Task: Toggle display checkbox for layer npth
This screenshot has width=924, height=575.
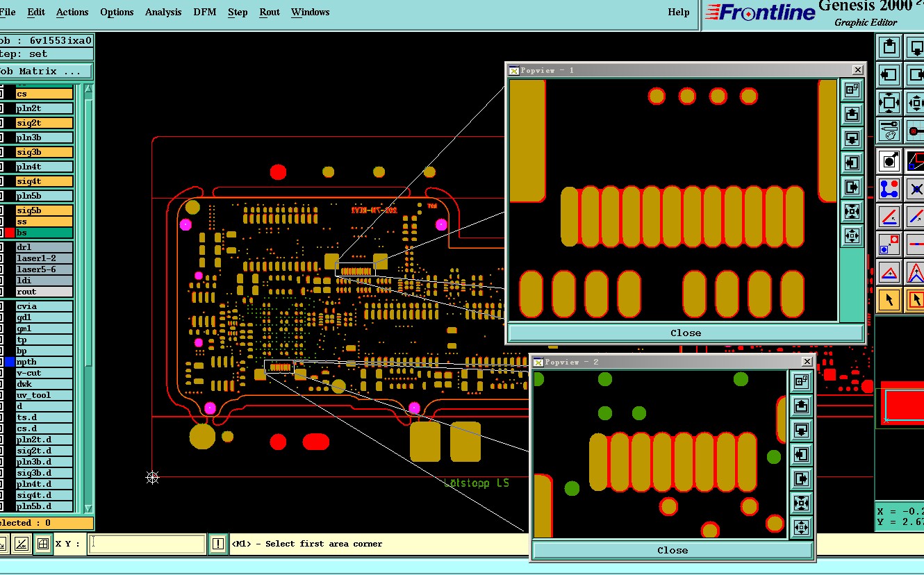Action: 1,362
